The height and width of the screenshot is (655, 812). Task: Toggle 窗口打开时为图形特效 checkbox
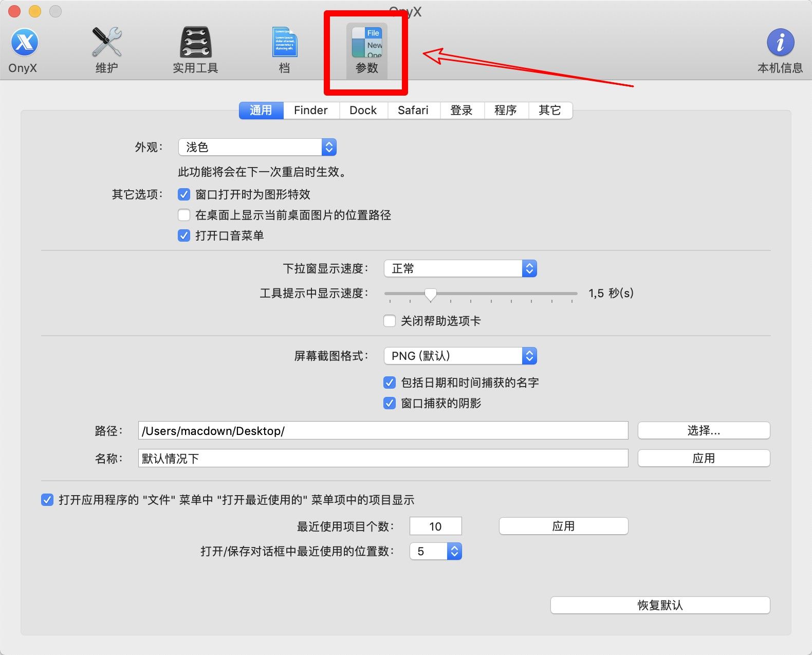[x=184, y=194]
